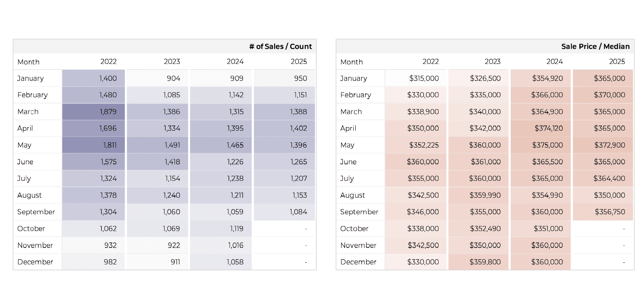
Task: Click the Month header in sale price table
Action: click(x=351, y=62)
